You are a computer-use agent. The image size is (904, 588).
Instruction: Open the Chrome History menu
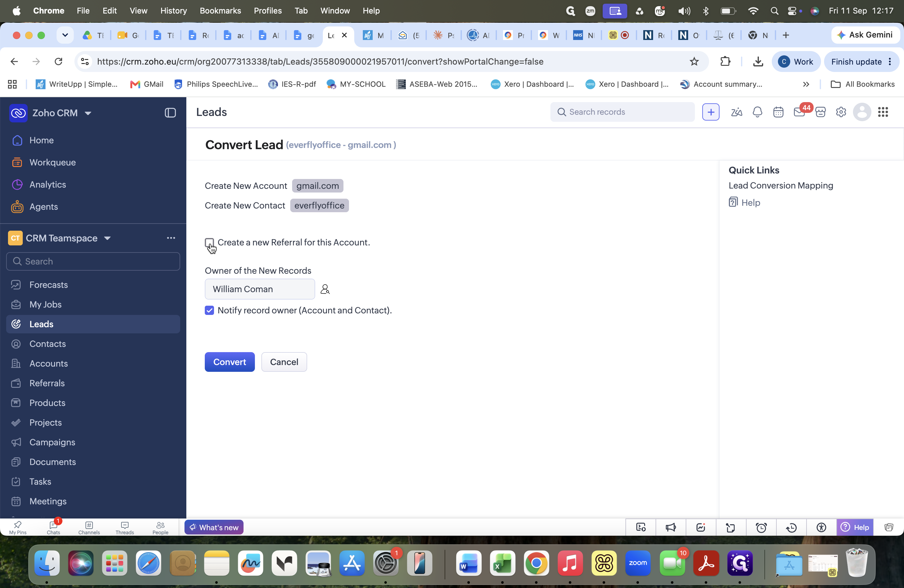point(173,11)
